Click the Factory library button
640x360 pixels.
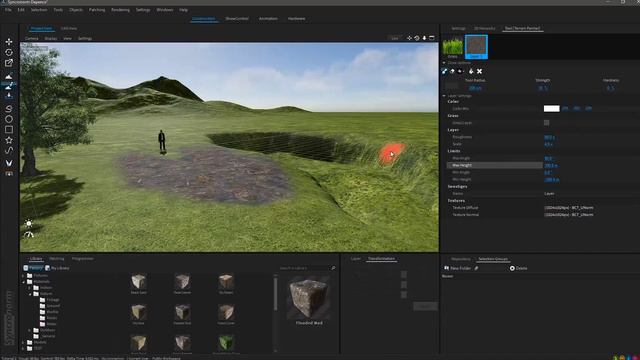33,268
